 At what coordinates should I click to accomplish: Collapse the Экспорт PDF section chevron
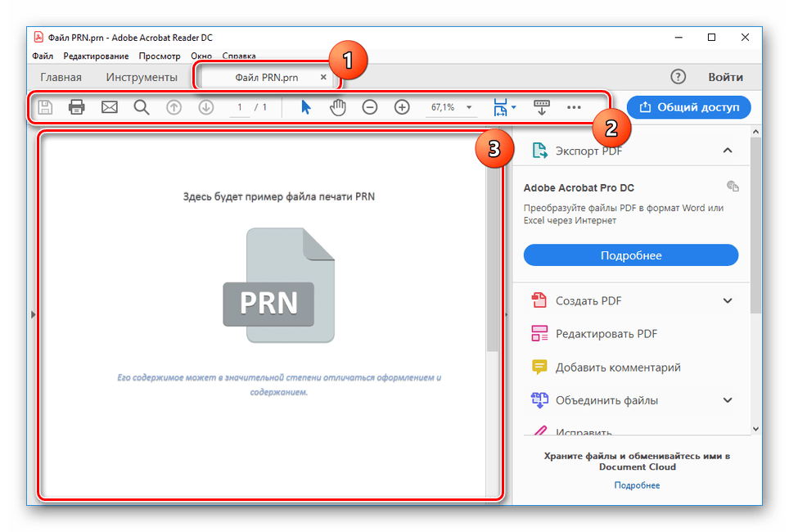pyautogui.click(x=728, y=151)
